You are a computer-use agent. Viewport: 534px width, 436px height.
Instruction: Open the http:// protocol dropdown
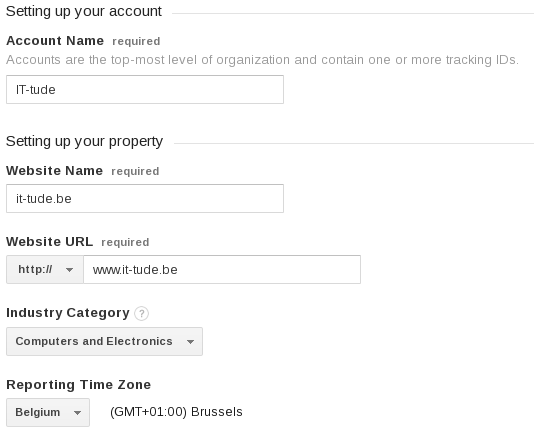[45, 269]
